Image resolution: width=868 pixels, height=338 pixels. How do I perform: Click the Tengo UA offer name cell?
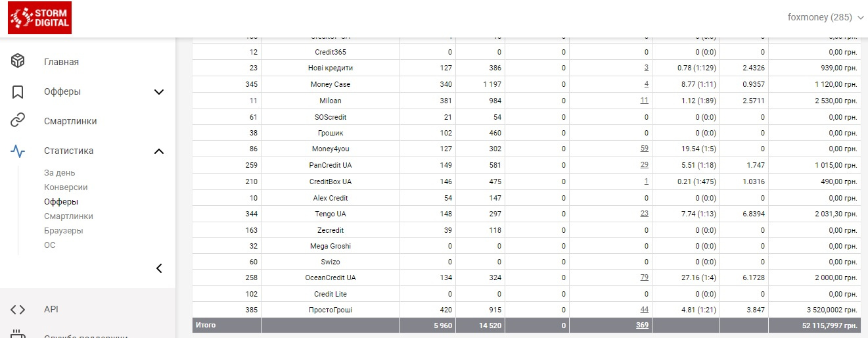click(330, 214)
